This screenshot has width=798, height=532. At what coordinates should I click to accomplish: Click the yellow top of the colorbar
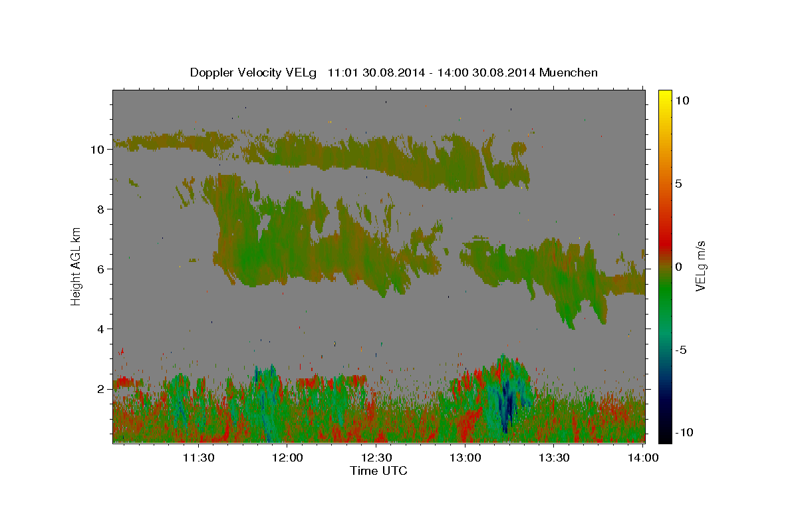coord(664,96)
